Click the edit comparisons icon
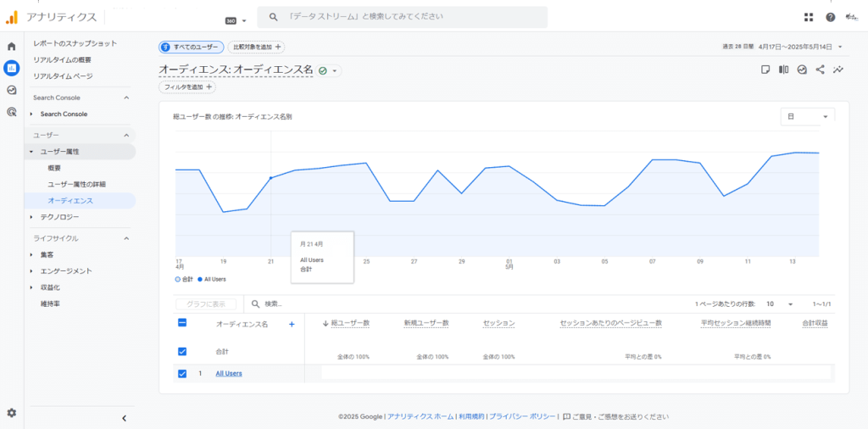 pyautogui.click(x=783, y=70)
